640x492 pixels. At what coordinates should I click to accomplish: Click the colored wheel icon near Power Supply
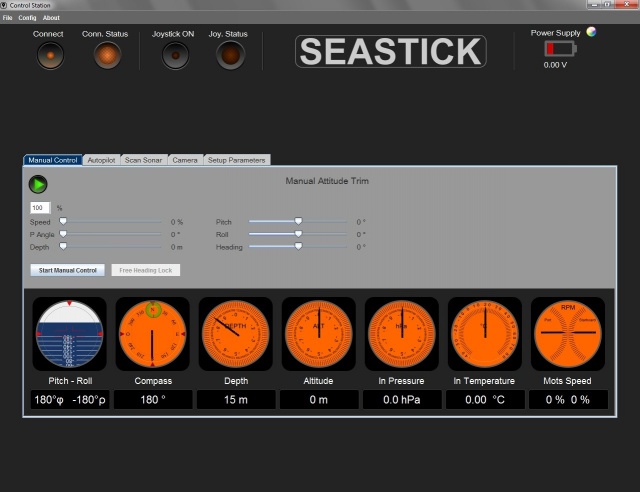tap(591, 32)
